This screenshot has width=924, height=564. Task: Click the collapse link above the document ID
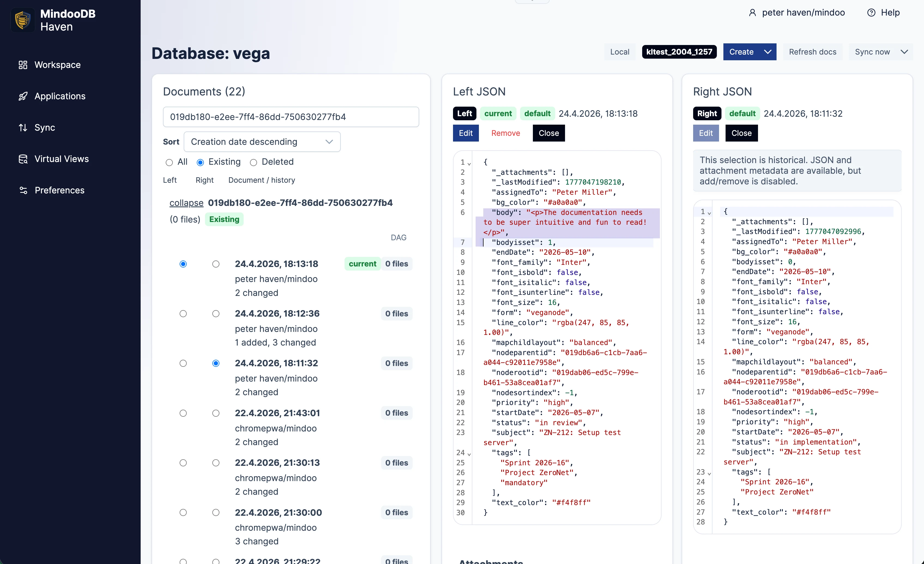(x=186, y=203)
